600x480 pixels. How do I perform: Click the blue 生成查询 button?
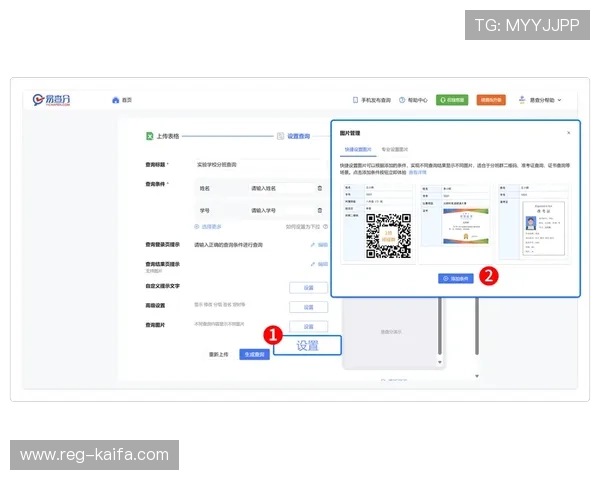(254, 354)
